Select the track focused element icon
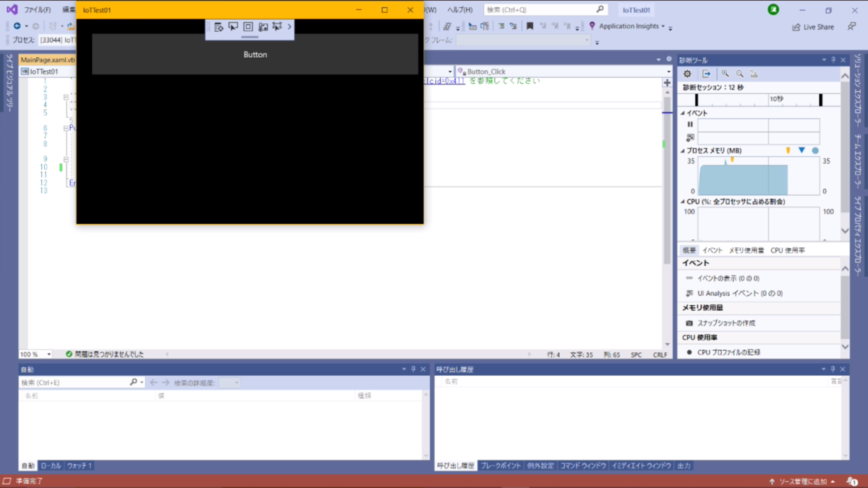The width and height of the screenshot is (868, 488). click(x=278, y=27)
